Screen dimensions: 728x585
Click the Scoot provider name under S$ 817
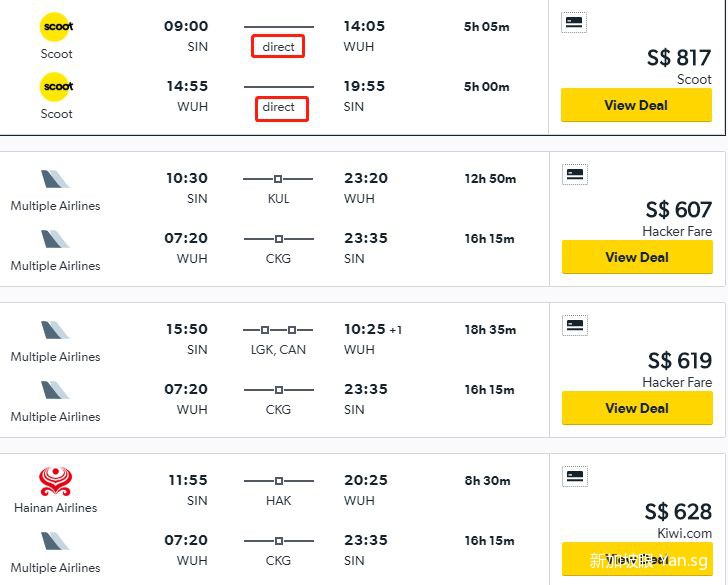click(694, 79)
